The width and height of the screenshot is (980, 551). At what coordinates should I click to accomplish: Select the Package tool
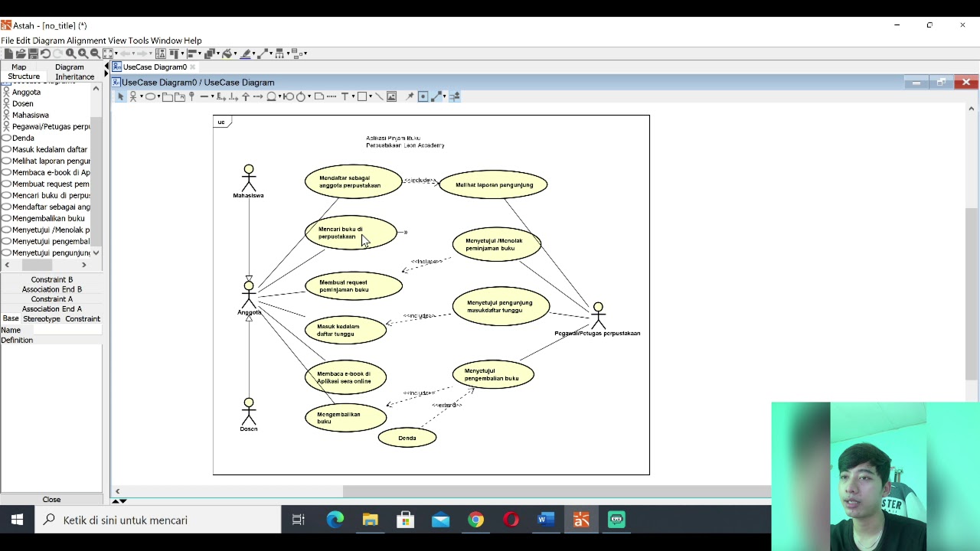pyautogui.click(x=167, y=96)
